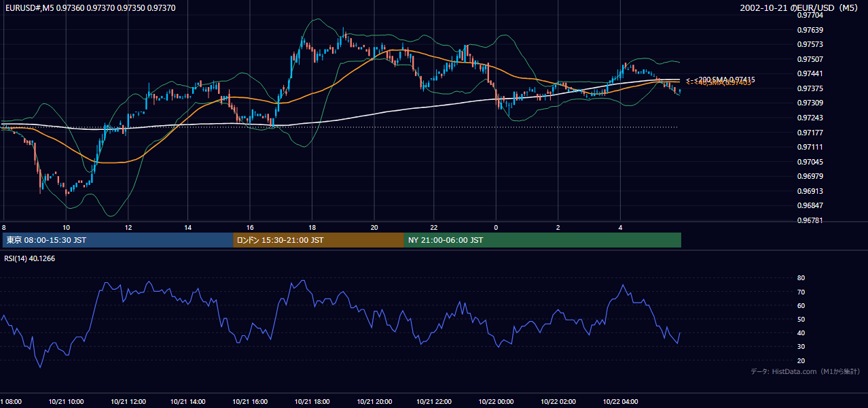868x408 pixels.
Task: Click price axis label 0.96781
Action: pos(810,220)
